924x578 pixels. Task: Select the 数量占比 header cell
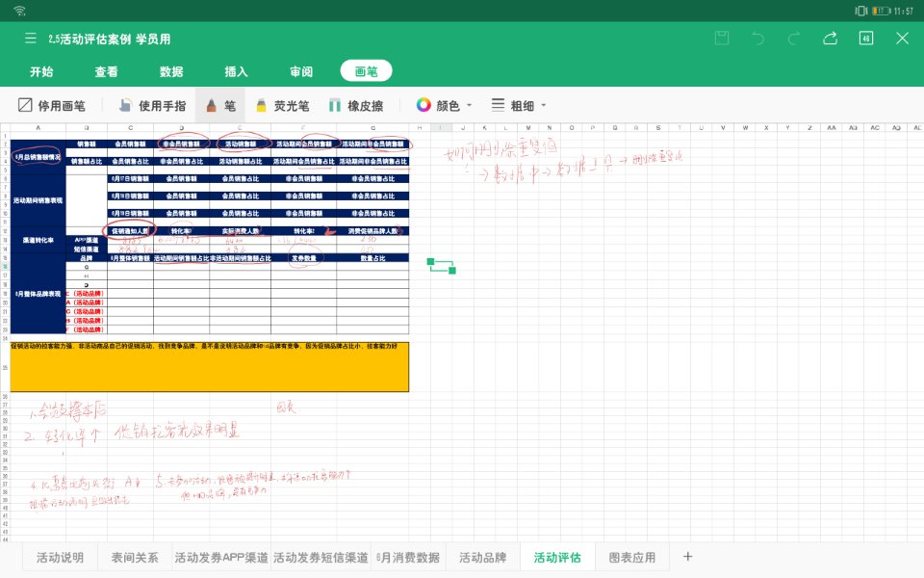(x=372, y=258)
